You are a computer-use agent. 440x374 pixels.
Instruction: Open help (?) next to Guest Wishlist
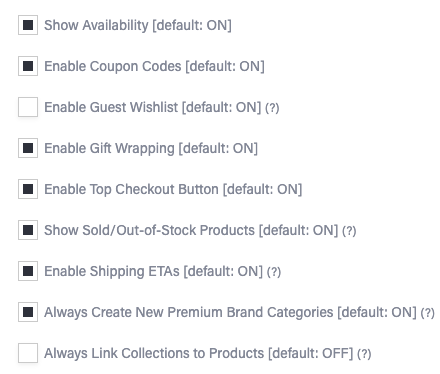272,108
